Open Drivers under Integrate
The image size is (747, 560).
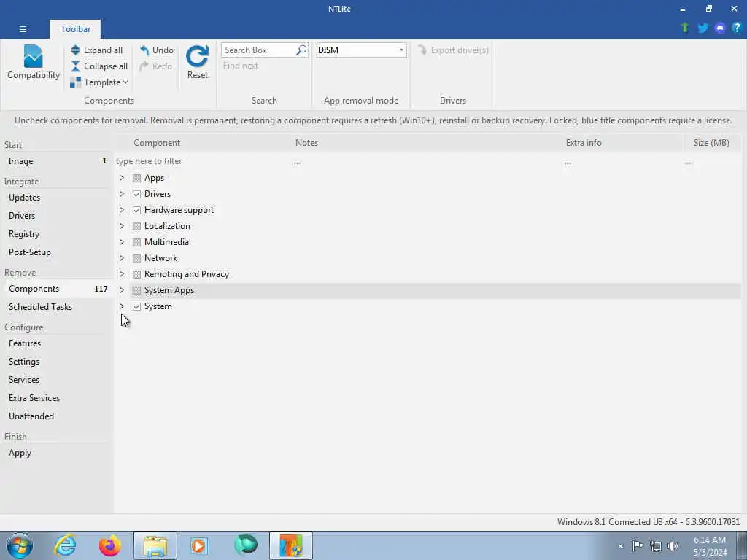coord(56,216)
